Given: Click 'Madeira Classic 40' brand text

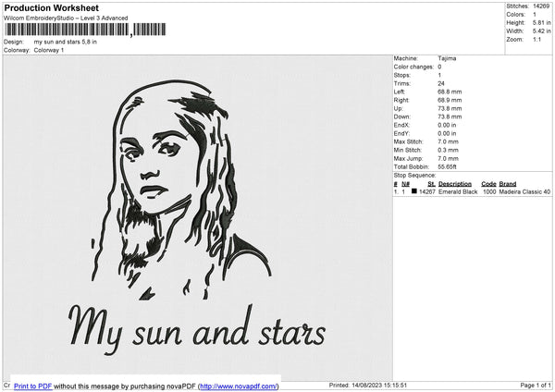Looking at the screenshot, I should click(x=524, y=191).
